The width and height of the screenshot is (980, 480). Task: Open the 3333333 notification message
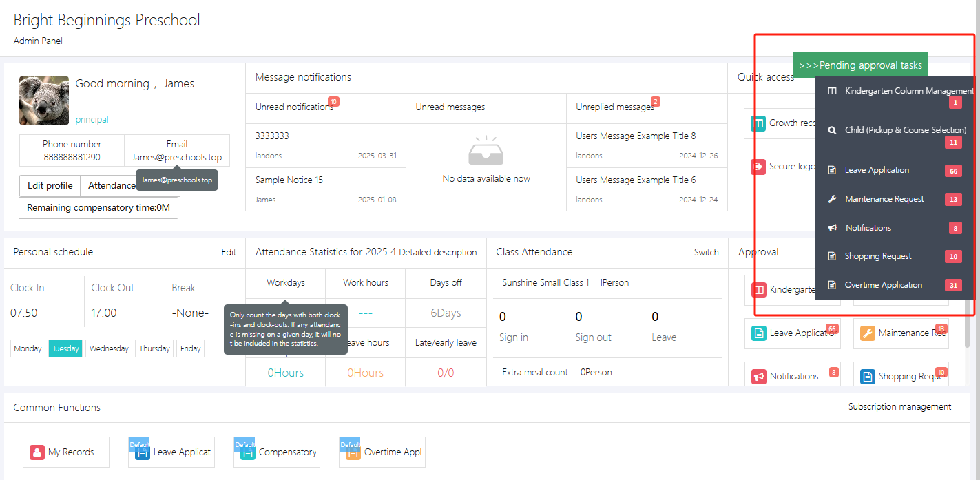point(273,136)
